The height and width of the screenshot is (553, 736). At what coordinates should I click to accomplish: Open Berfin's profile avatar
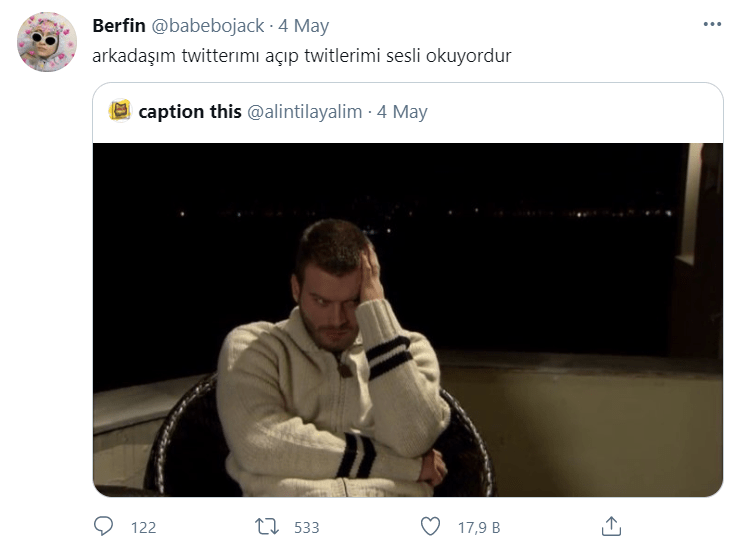[x=47, y=42]
